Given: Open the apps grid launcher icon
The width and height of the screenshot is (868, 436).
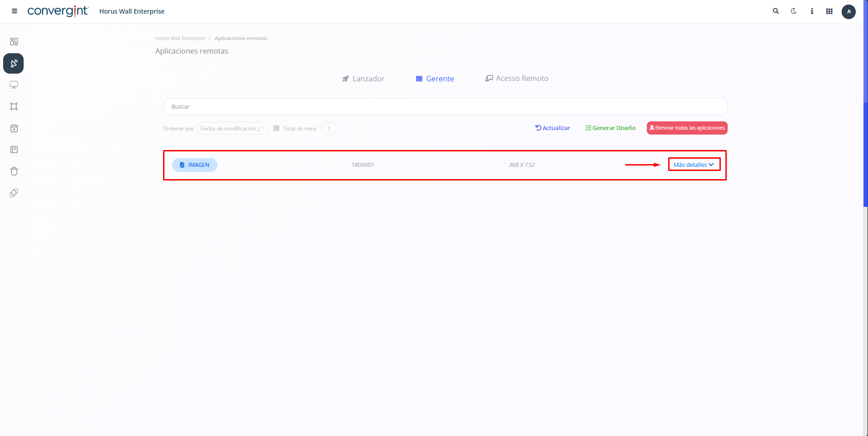Looking at the screenshot, I should coord(829,11).
